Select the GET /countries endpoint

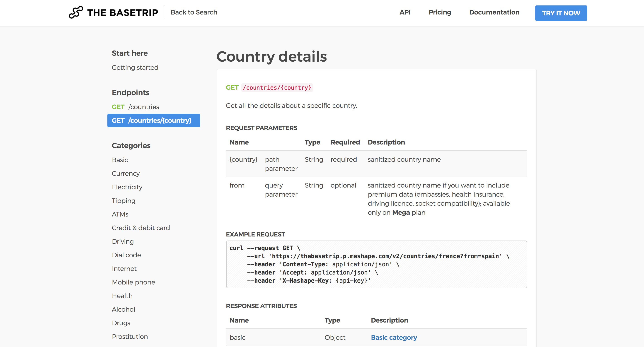[135, 107]
